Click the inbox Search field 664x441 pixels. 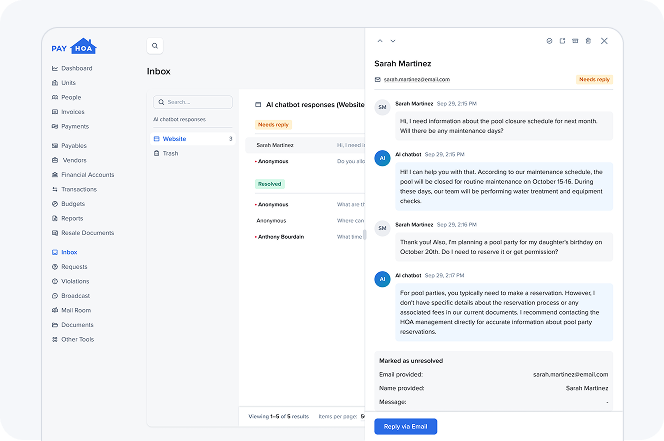[192, 102]
